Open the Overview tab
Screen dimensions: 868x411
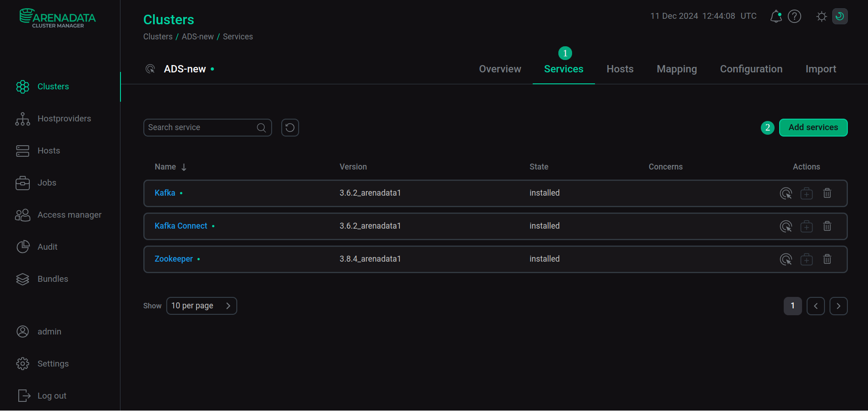click(x=500, y=69)
